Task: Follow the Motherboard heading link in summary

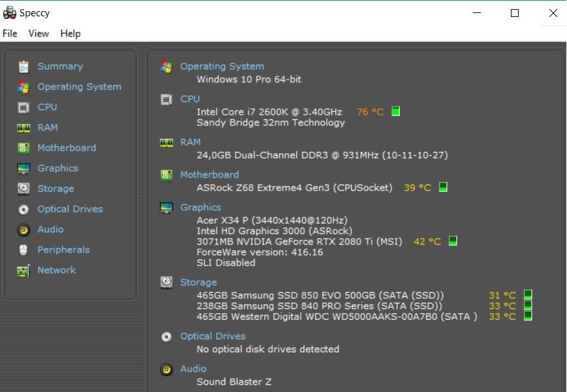Action: click(209, 175)
